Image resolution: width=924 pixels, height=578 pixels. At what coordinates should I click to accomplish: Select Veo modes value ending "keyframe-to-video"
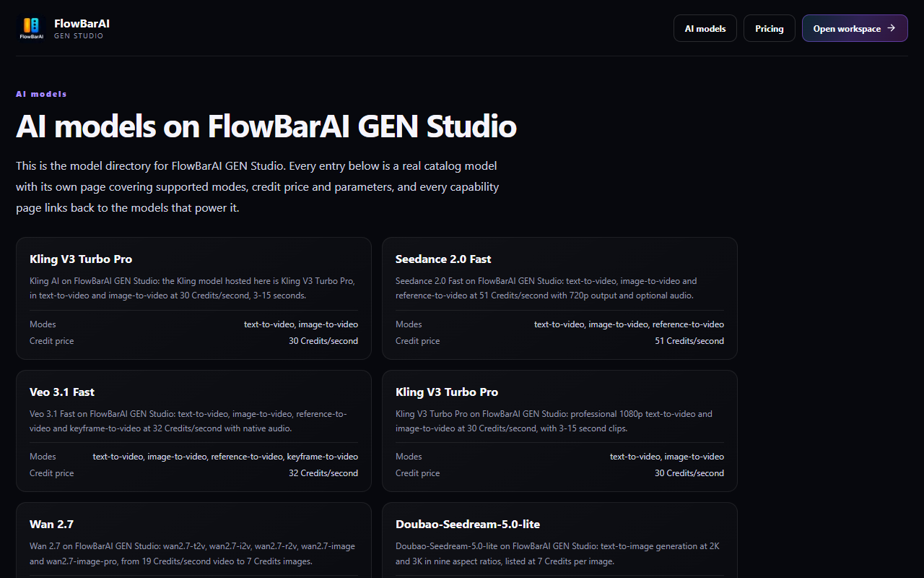click(x=225, y=457)
